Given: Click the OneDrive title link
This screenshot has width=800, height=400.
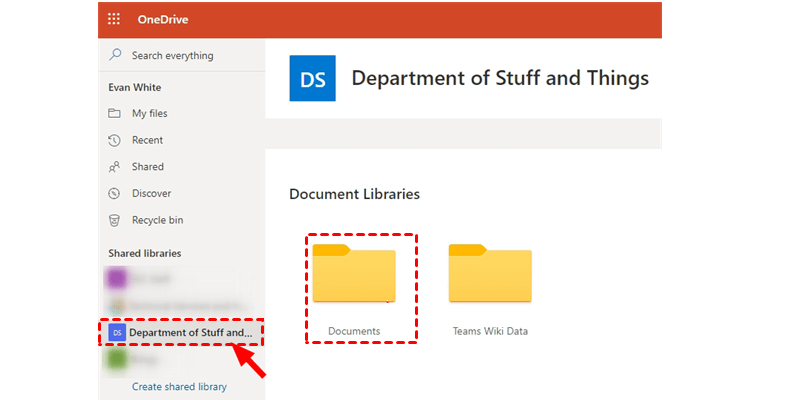Looking at the screenshot, I should 162,19.
